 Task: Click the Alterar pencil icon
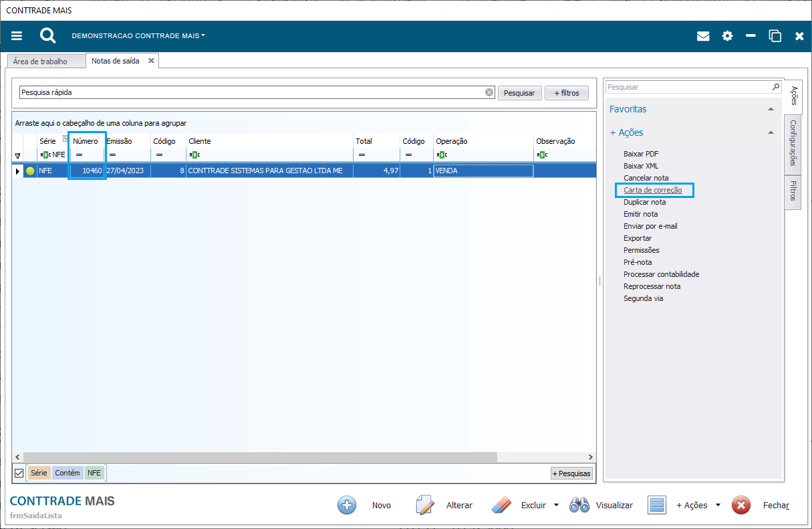[x=425, y=505]
